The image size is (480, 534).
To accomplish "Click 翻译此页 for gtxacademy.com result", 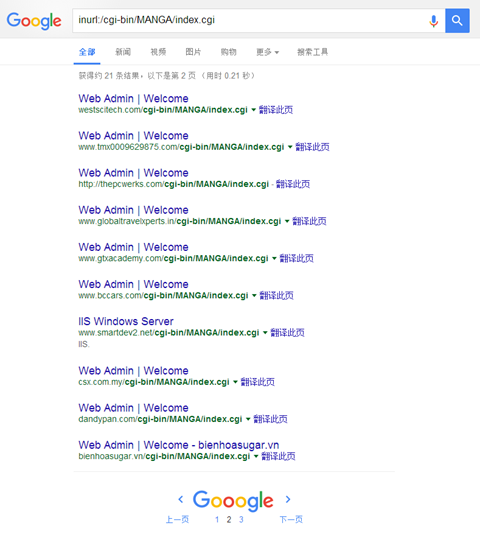I will (x=296, y=258).
